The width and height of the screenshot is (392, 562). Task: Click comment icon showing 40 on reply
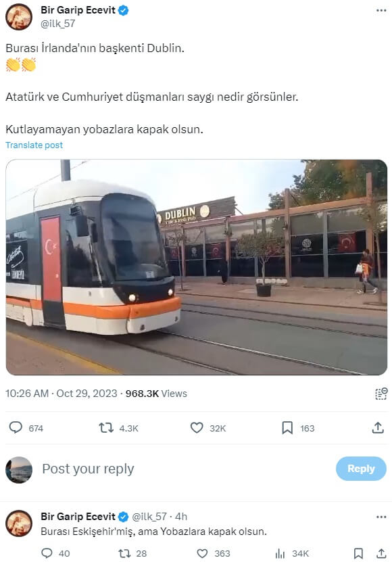(47, 553)
